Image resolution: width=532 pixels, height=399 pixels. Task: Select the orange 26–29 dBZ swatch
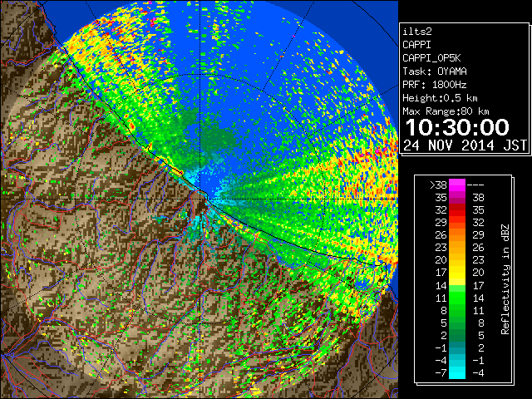457,234
